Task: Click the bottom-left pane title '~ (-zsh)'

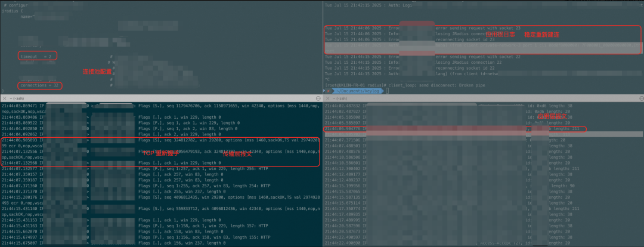Action: (x=16, y=99)
